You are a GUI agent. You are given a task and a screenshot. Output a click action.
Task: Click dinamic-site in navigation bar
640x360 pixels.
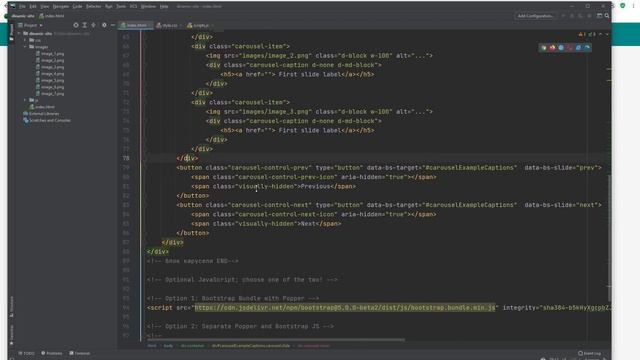pos(23,16)
